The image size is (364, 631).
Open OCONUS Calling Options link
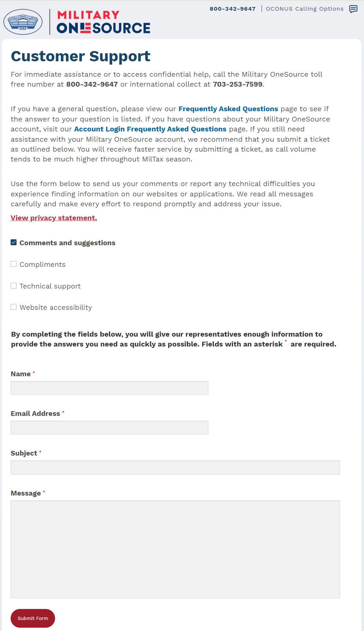[305, 9]
